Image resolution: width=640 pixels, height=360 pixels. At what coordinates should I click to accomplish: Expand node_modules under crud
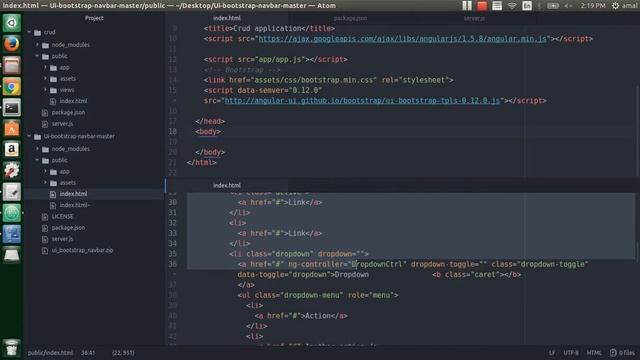coord(37,44)
